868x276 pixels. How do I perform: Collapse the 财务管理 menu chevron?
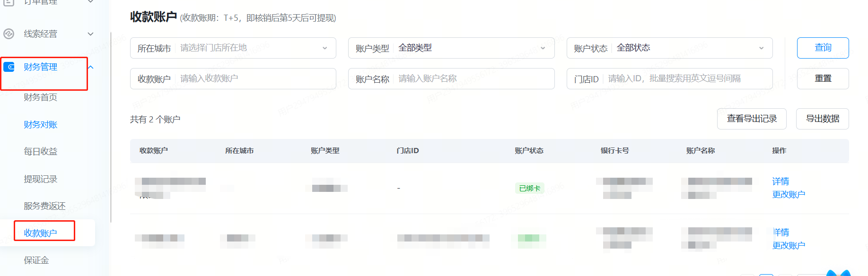[x=91, y=67]
